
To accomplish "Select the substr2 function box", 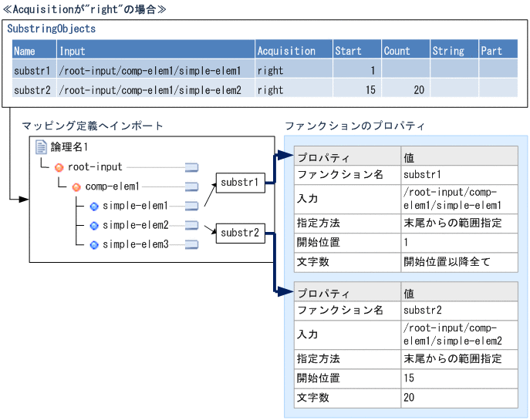I will click(239, 231).
